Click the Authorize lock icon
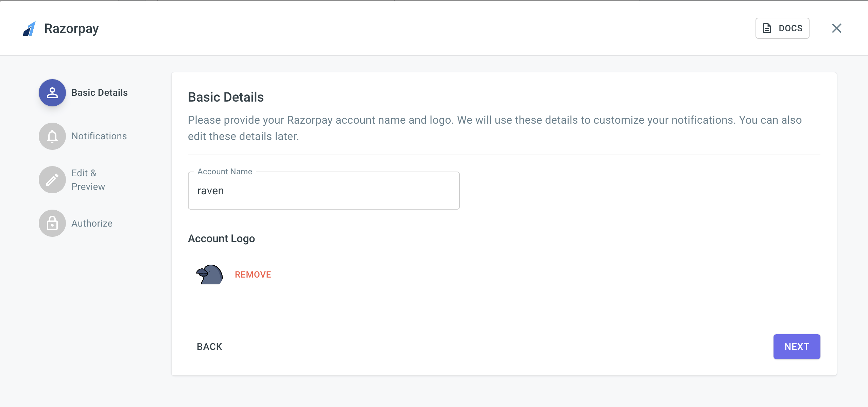 click(52, 223)
